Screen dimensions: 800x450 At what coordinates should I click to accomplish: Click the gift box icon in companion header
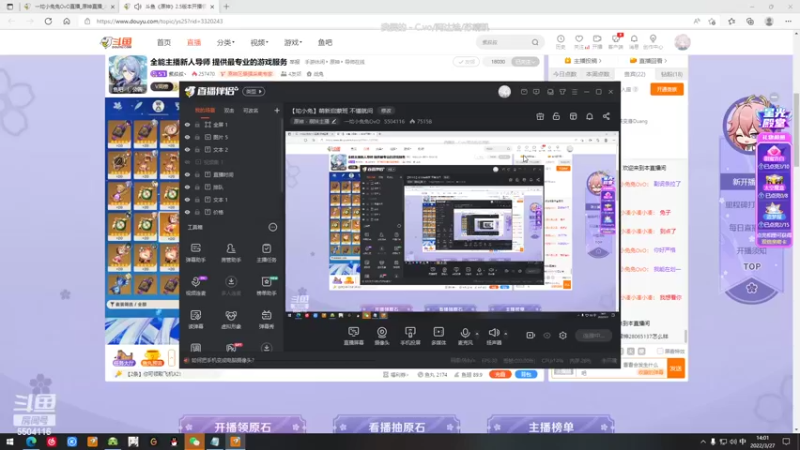click(x=540, y=116)
